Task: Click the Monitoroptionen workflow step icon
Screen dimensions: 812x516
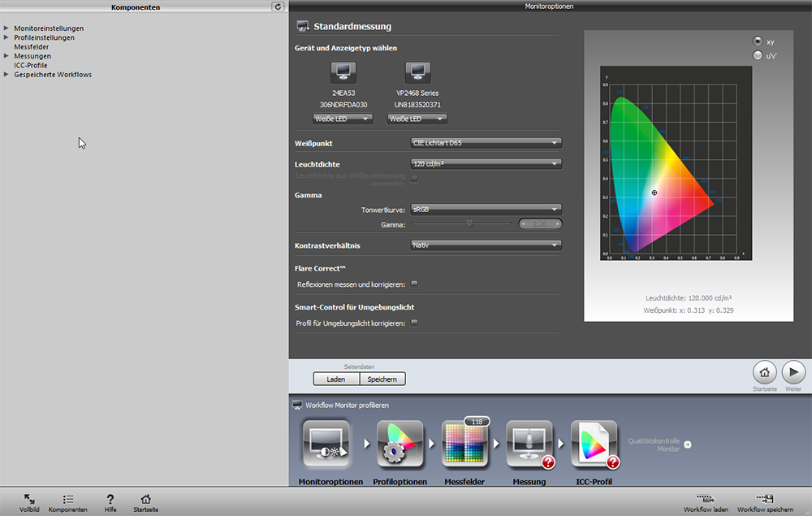Action: pyautogui.click(x=326, y=444)
